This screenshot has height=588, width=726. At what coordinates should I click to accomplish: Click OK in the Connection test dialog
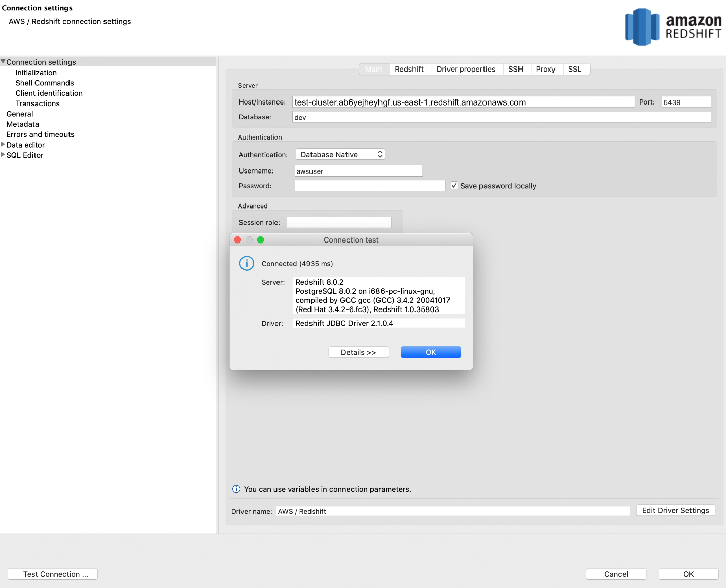tap(431, 352)
